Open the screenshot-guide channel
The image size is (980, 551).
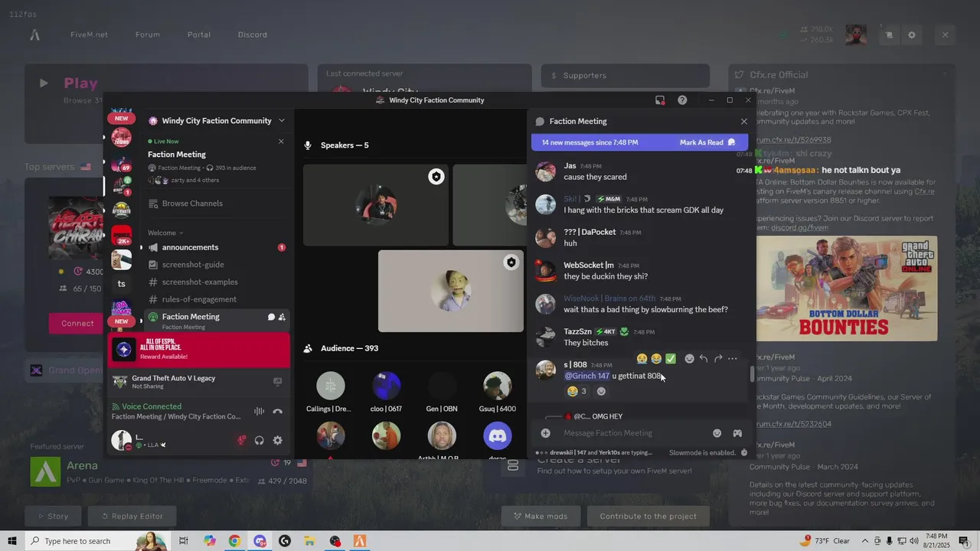[x=216, y=265]
